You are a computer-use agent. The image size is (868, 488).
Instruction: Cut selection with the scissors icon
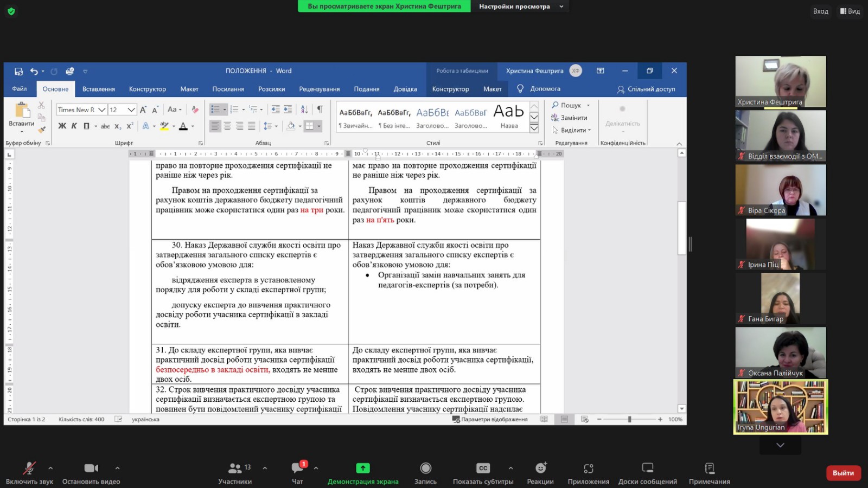[41, 105]
